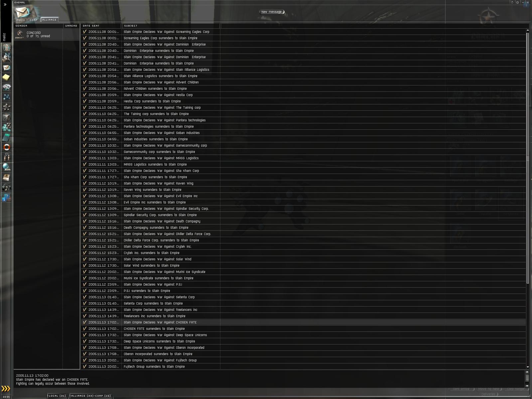Viewport: 532px width, 399px height.
Task: Open 'Declares War Against Hestia Corp' message
Action: point(304,95)
